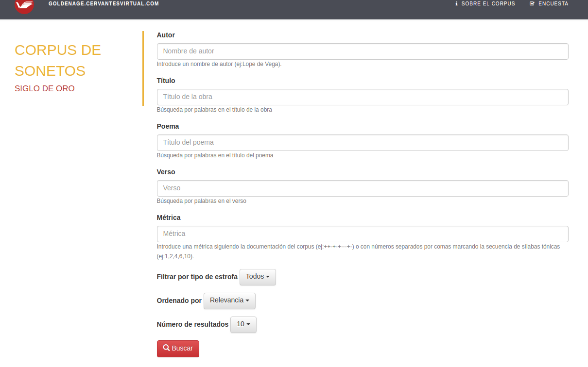Select the Verso search field
This screenshot has height=367, width=588.
point(363,188)
